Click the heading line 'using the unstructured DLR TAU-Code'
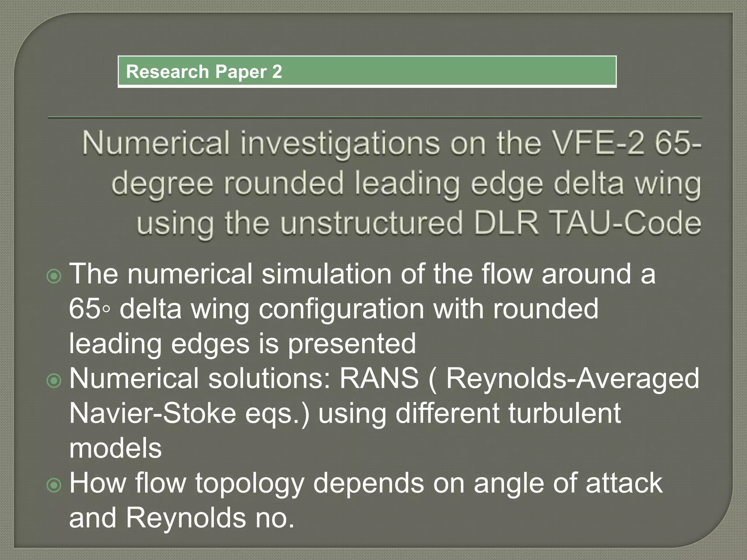Image resolution: width=747 pixels, height=560 pixels. click(418, 223)
